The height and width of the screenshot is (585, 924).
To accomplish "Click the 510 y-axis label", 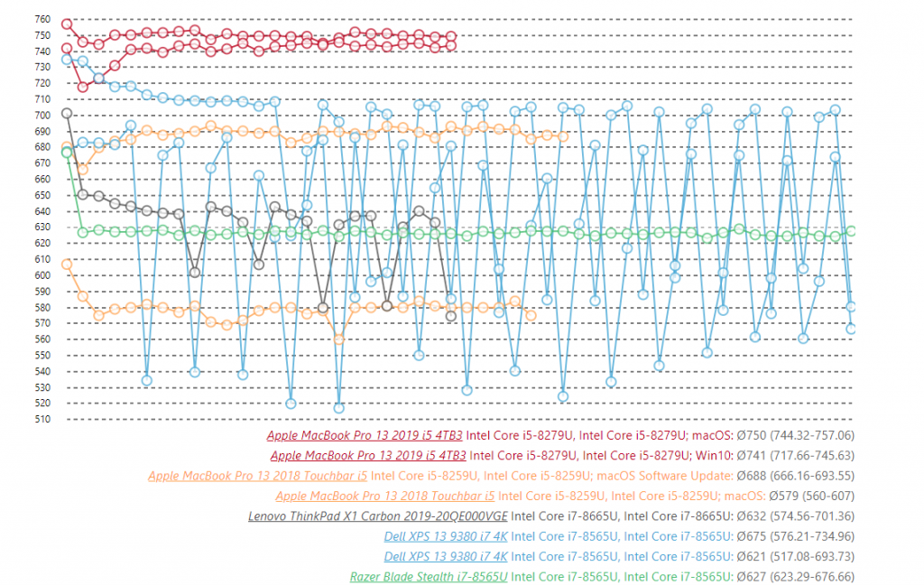I will tap(42, 419).
